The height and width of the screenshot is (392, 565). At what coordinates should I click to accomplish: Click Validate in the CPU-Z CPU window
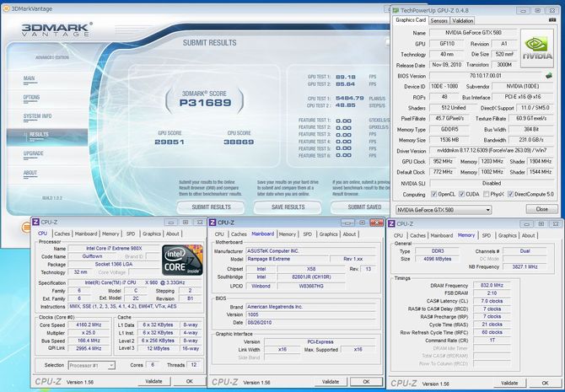tap(153, 381)
